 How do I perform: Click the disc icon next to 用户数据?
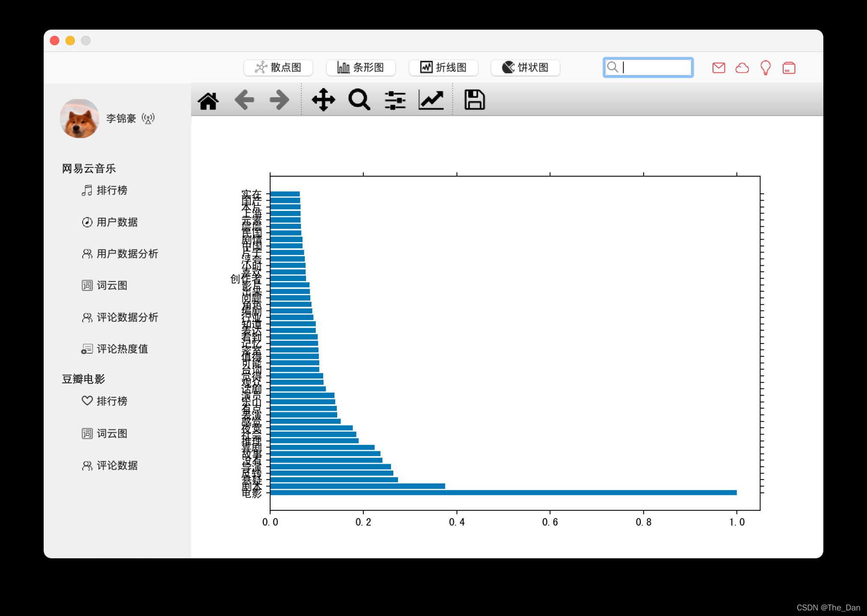(x=87, y=222)
